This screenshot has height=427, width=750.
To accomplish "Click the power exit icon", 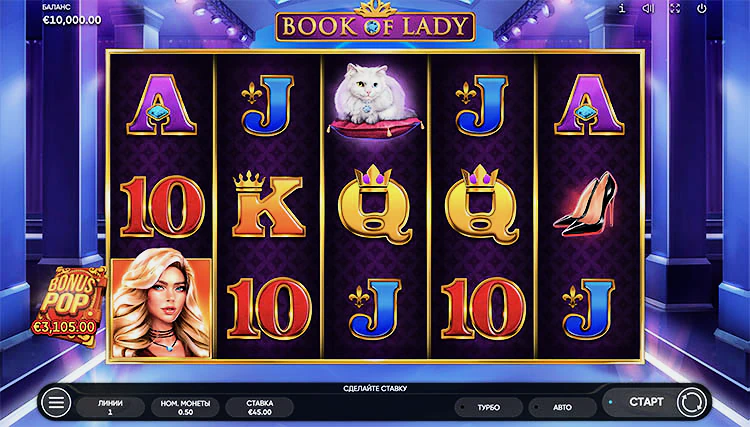I will tap(702, 8).
